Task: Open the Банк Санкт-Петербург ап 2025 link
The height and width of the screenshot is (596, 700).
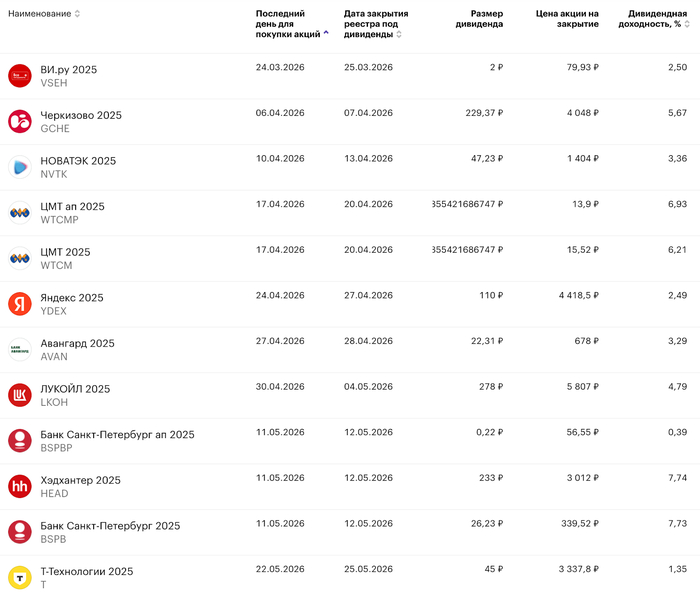Action: pos(117,435)
